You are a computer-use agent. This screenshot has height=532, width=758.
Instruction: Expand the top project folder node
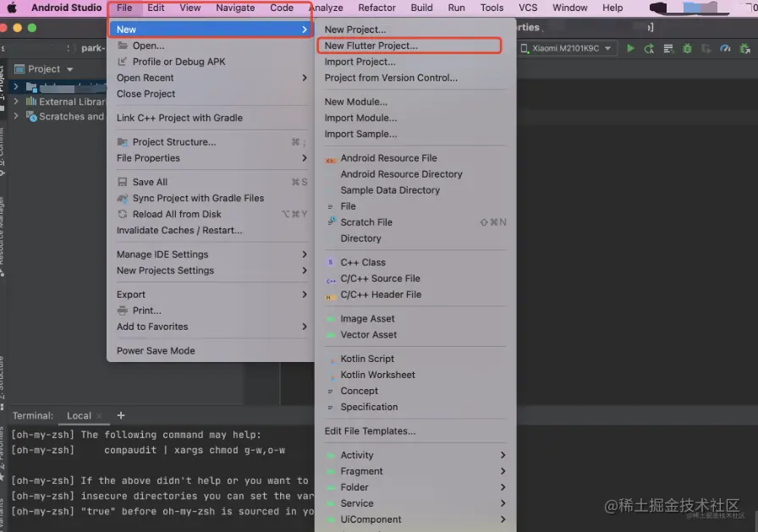click(16, 87)
